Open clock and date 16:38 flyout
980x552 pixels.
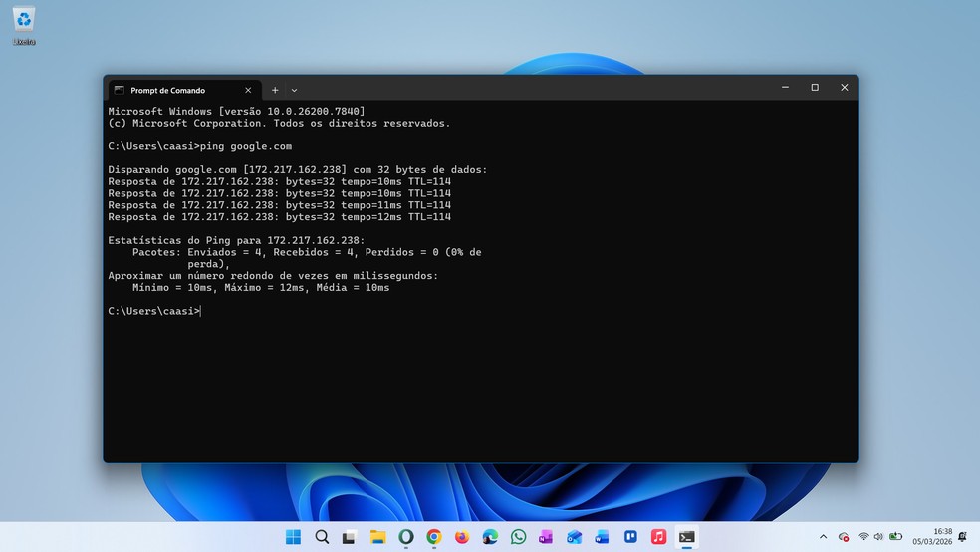pyautogui.click(x=932, y=537)
